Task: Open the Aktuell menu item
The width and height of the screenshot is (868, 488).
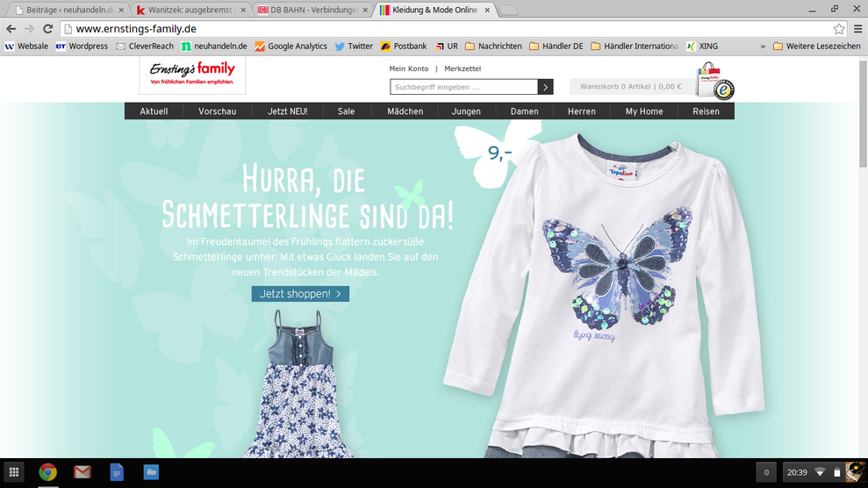Action: coord(154,111)
